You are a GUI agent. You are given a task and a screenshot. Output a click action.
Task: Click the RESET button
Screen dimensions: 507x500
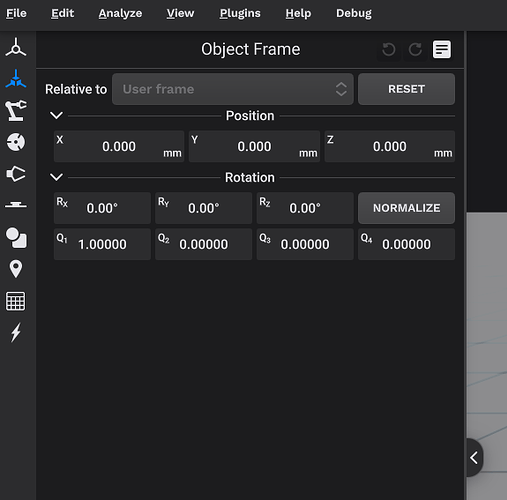pos(406,89)
